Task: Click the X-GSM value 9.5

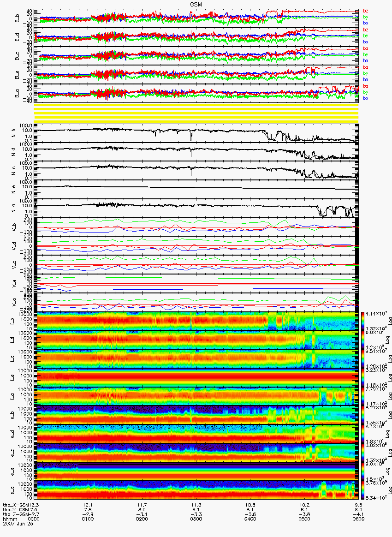Action: pyautogui.click(x=358, y=506)
